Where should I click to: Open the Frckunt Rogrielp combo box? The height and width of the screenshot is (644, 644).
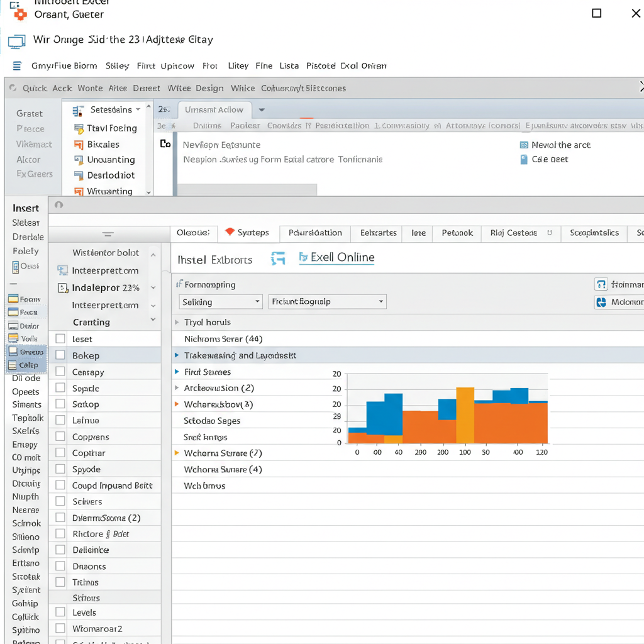point(327,302)
